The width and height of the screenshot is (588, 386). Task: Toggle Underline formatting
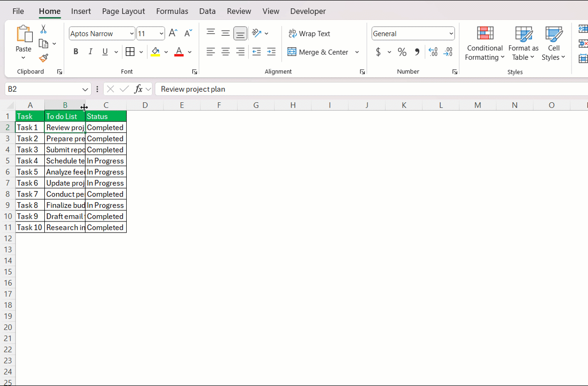coord(105,52)
